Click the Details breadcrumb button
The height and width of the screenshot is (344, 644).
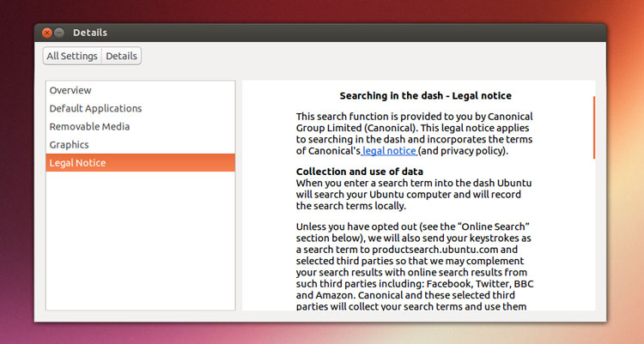click(121, 56)
